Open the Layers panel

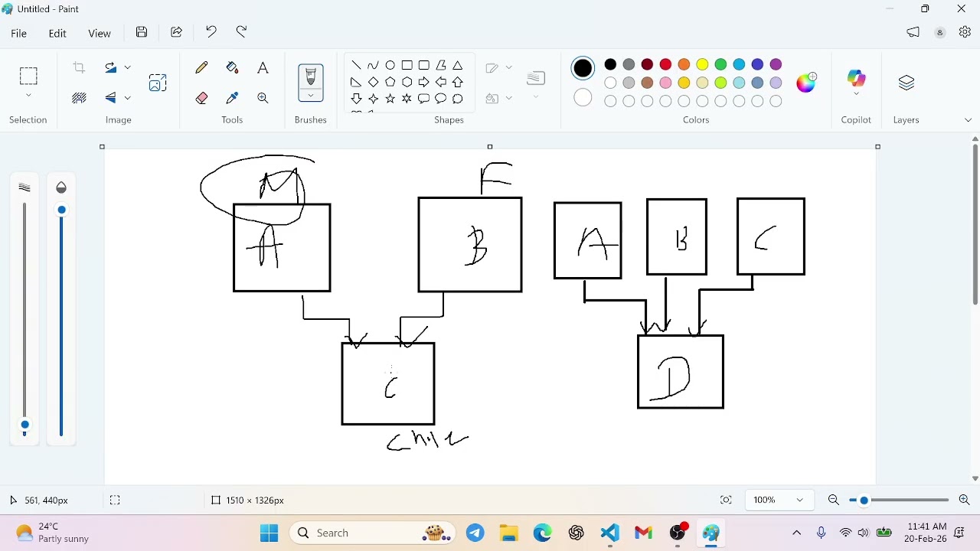(x=906, y=83)
